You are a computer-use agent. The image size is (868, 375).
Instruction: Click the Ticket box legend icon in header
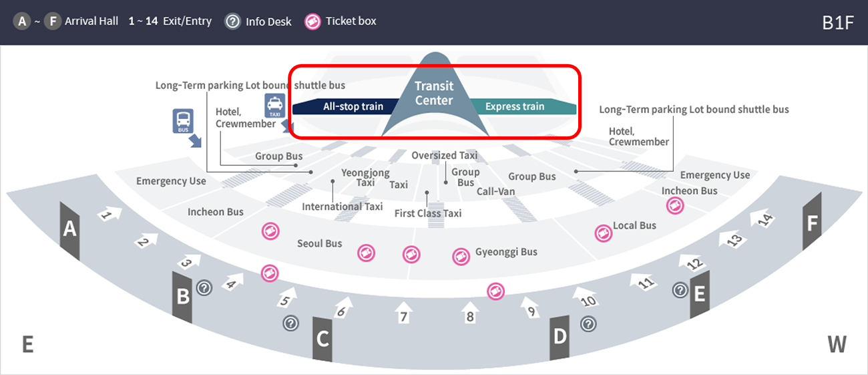(x=313, y=21)
